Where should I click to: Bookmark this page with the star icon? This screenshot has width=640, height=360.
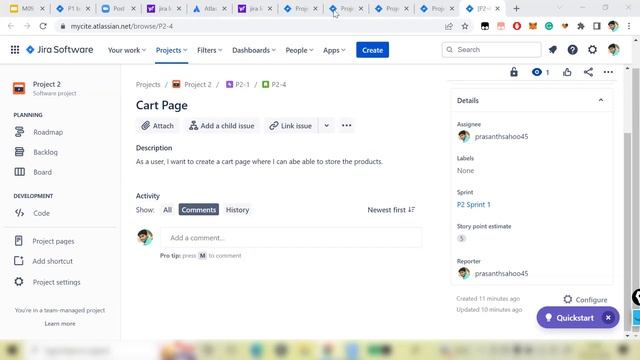(x=465, y=26)
